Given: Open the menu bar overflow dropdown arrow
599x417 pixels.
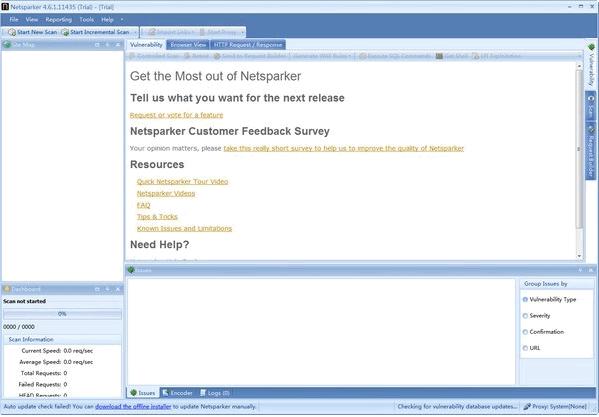Looking at the screenshot, I should [122, 19].
